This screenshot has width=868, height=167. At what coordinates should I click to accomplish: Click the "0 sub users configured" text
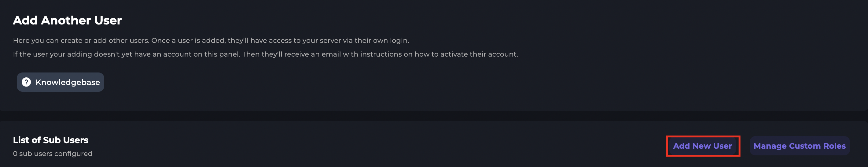pos(53,154)
